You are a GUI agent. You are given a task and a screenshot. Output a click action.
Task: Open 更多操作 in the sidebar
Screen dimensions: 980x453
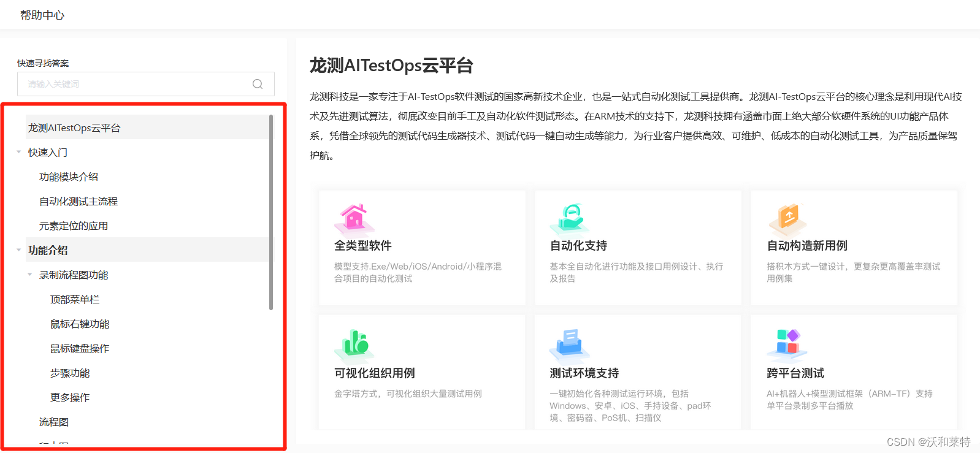click(x=70, y=397)
